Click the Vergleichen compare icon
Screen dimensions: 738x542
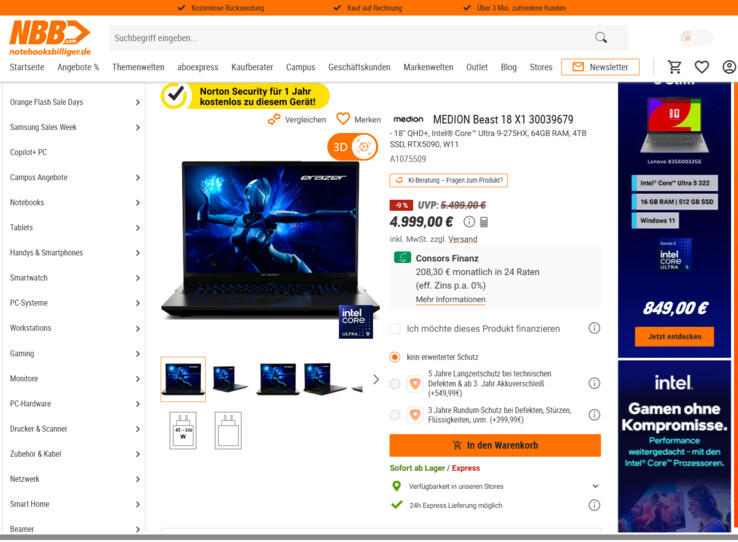[274, 120]
